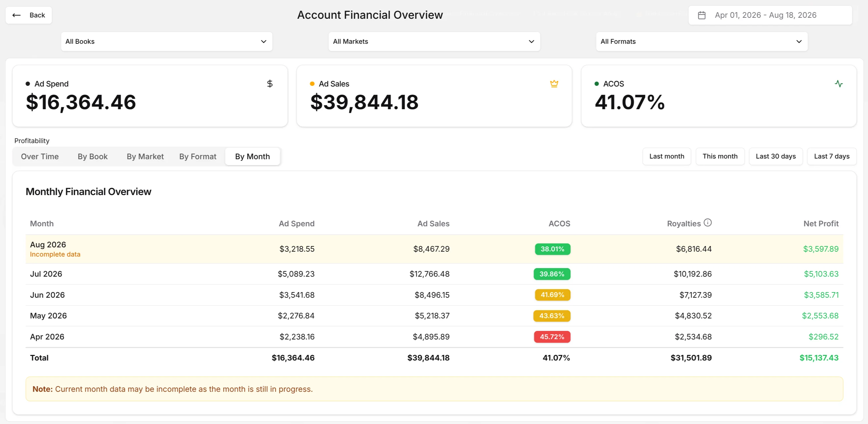Viewport: 868px width, 424px height.
Task: Click the All Books chevron arrow
Action: [264, 41]
